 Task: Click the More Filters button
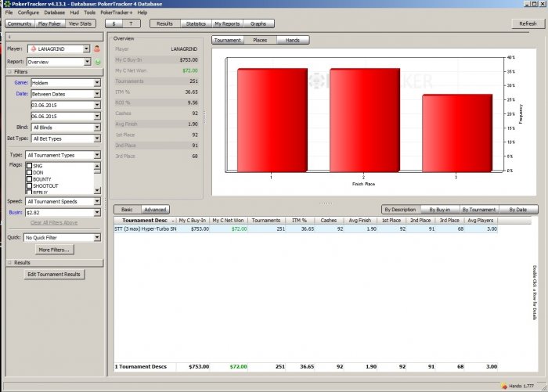(x=54, y=250)
